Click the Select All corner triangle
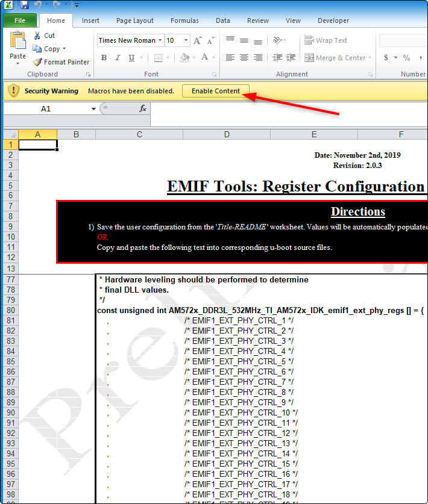The width and height of the screenshot is (428, 504). pyautogui.click(x=11, y=134)
